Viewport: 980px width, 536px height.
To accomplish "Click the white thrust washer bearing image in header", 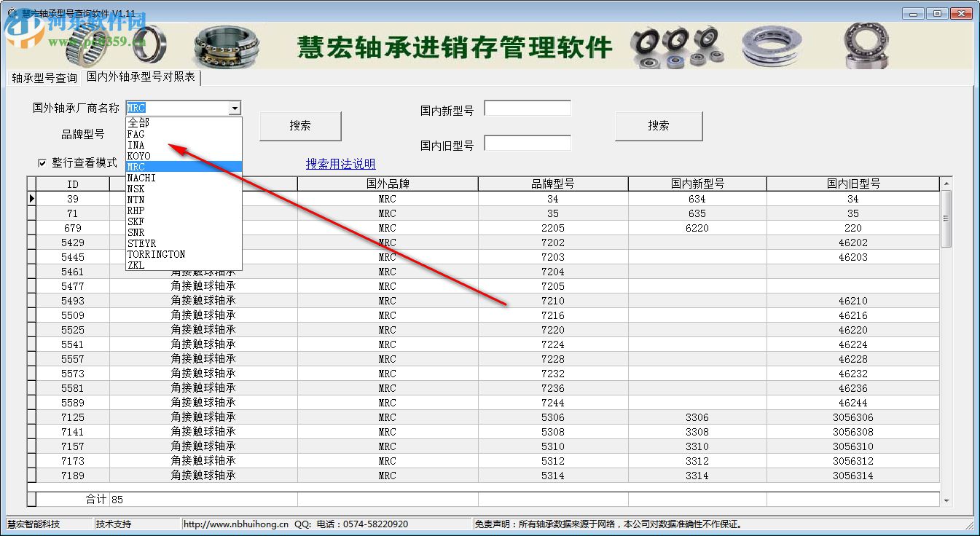I will [772, 45].
